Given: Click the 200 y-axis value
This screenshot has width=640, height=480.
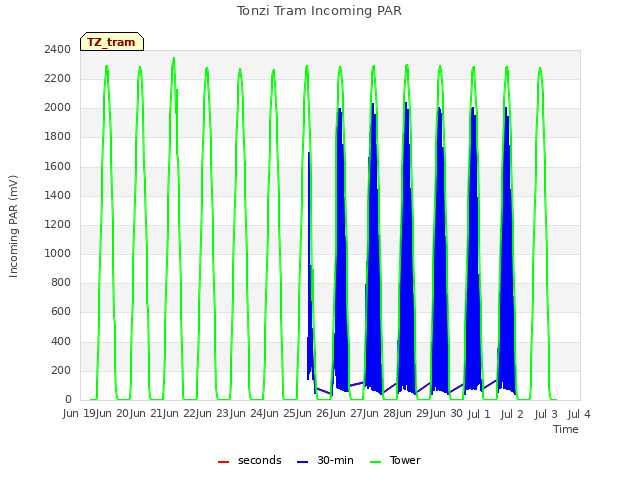Looking at the screenshot, I should 61,371.
